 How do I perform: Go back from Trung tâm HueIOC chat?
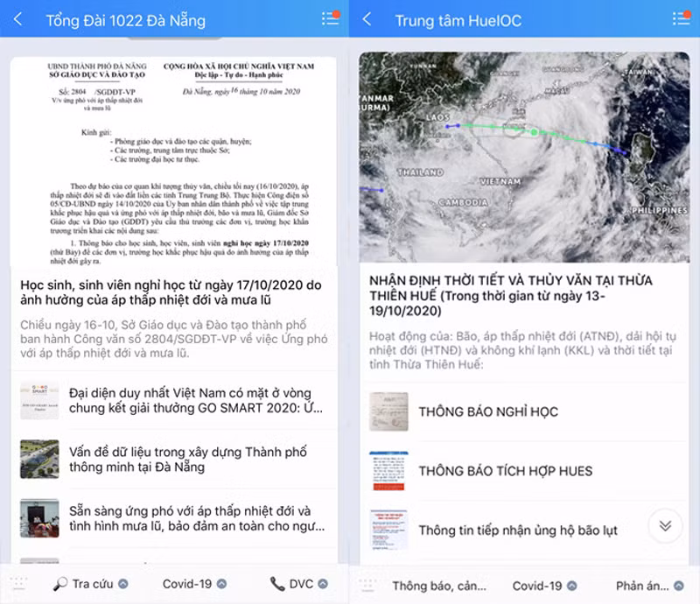367,19
